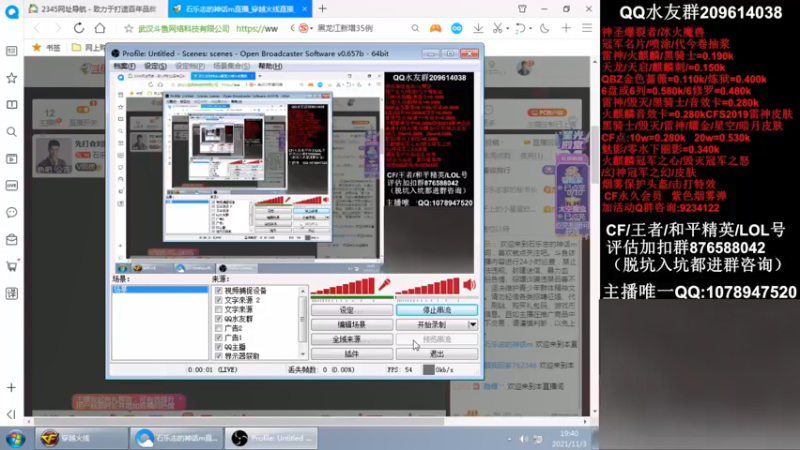The width and height of the screenshot is (800, 450).
Task: Enable the 广告2 source checkbox
Action: [x=219, y=328]
